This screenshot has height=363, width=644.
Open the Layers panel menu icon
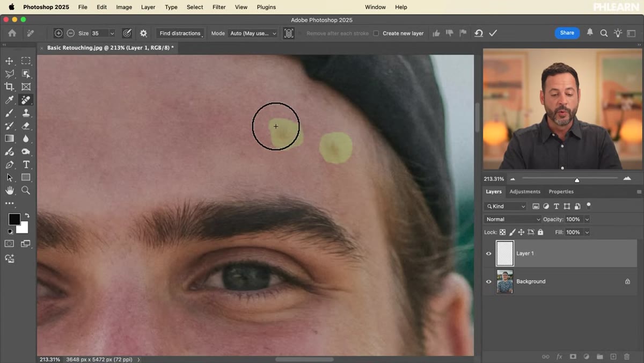pos(639,192)
